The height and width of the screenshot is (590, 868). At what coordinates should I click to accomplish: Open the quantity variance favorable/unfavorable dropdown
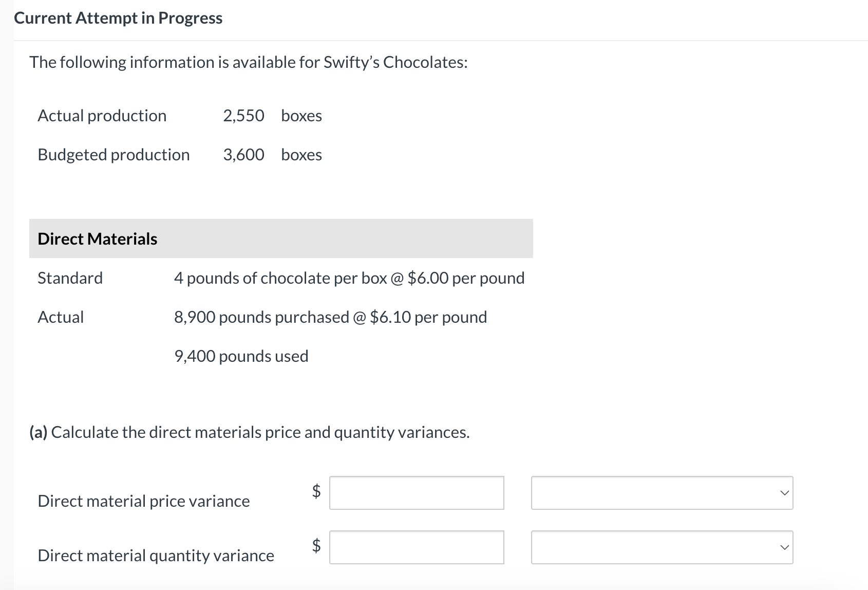tap(662, 547)
